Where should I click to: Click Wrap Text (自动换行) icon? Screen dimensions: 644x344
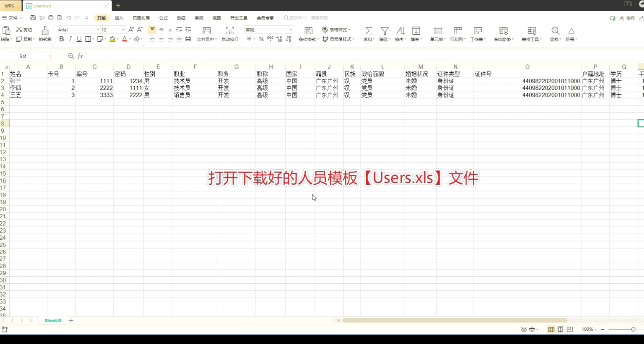pyautogui.click(x=230, y=31)
